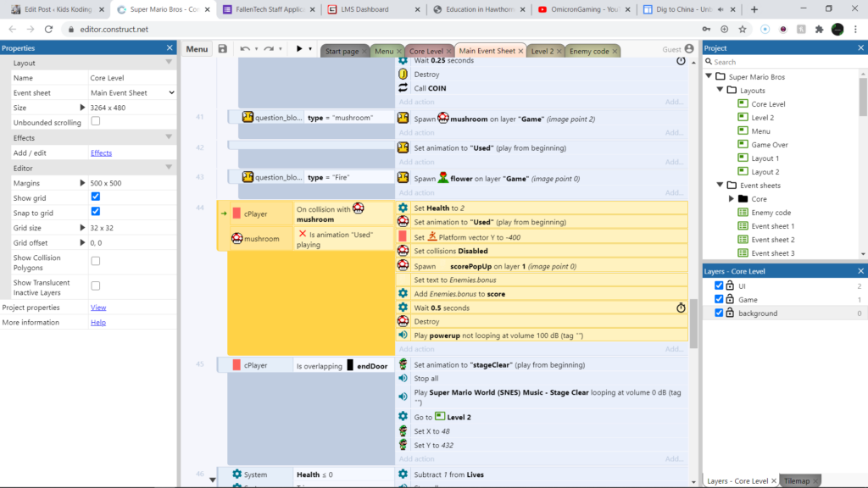This screenshot has width=868, height=488.
Task: Open the preview options dropdown arrow
Action: 310,48
